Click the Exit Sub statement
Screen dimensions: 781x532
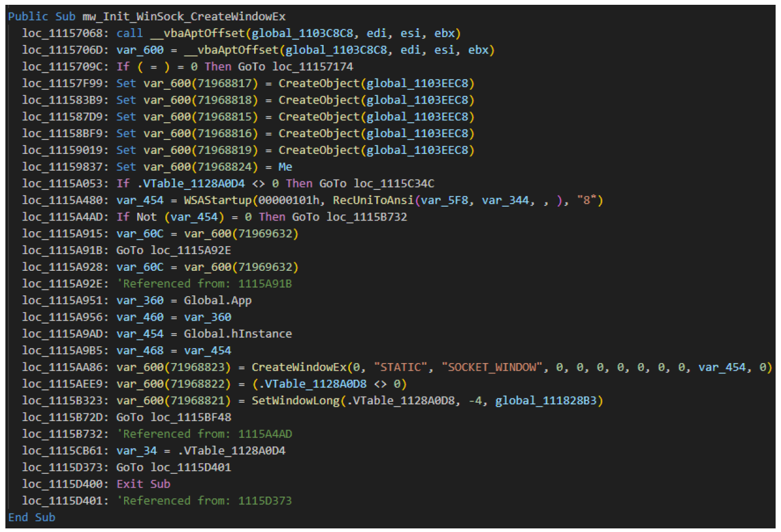pyautogui.click(x=143, y=483)
